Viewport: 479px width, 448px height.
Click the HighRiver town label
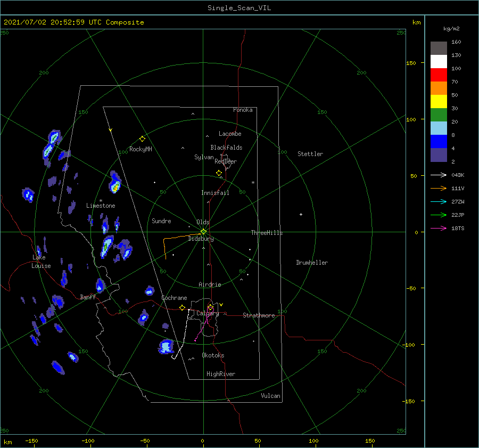coord(221,374)
